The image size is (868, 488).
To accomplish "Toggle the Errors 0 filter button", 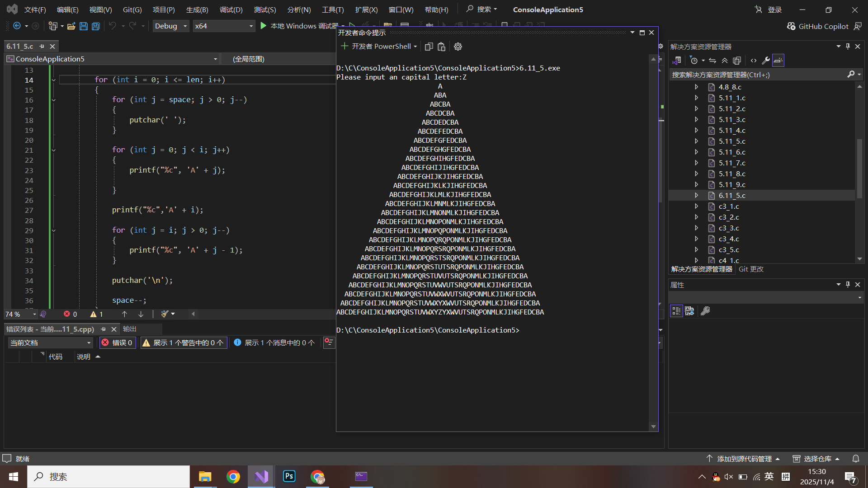I will [118, 343].
